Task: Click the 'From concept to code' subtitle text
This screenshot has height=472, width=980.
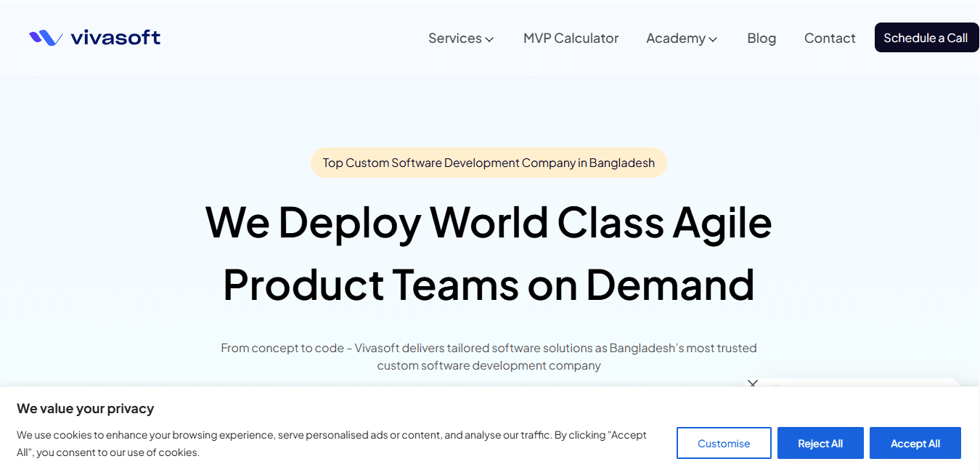Action: point(489,357)
